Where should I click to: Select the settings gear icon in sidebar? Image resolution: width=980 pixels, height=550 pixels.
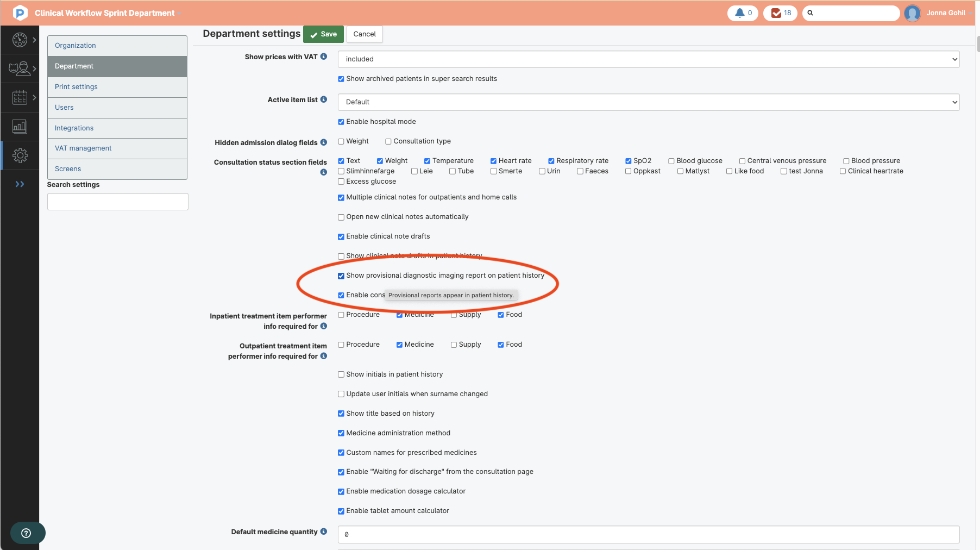(20, 155)
